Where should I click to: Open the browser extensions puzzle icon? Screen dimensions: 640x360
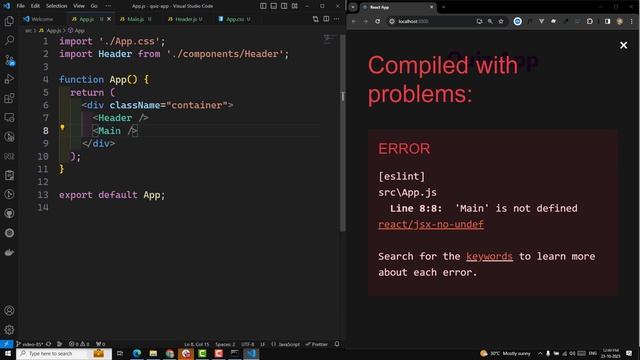(x=589, y=21)
